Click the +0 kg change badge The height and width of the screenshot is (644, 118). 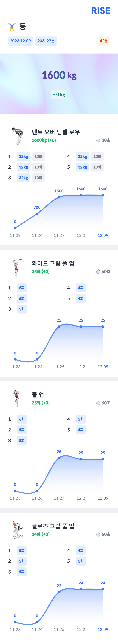tap(59, 94)
